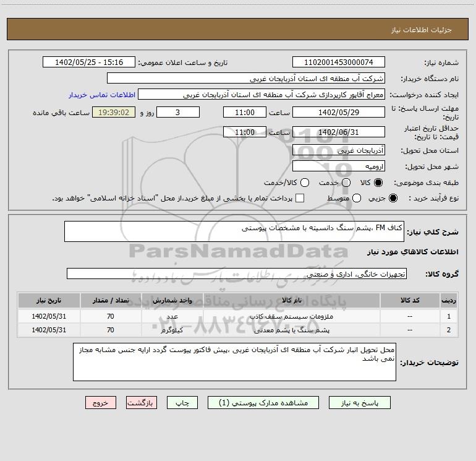The height and width of the screenshot is (461, 476).
Task: Click the date 1402/05/31 in row 2
Action: [x=49, y=330]
